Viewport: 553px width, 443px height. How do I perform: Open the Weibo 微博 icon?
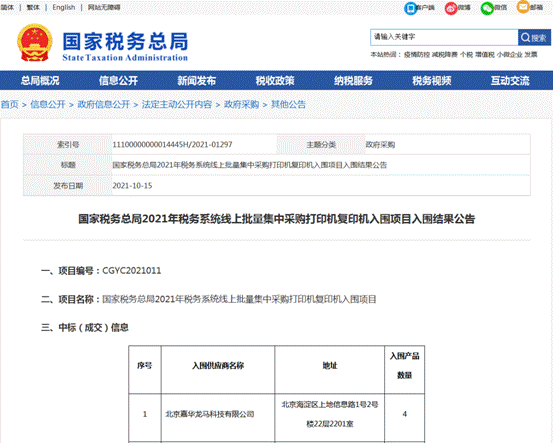click(451, 8)
